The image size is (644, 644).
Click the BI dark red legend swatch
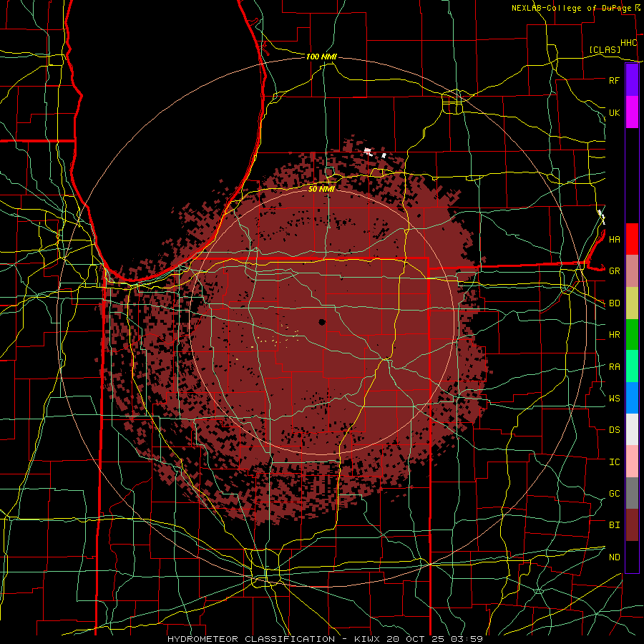tap(632, 525)
